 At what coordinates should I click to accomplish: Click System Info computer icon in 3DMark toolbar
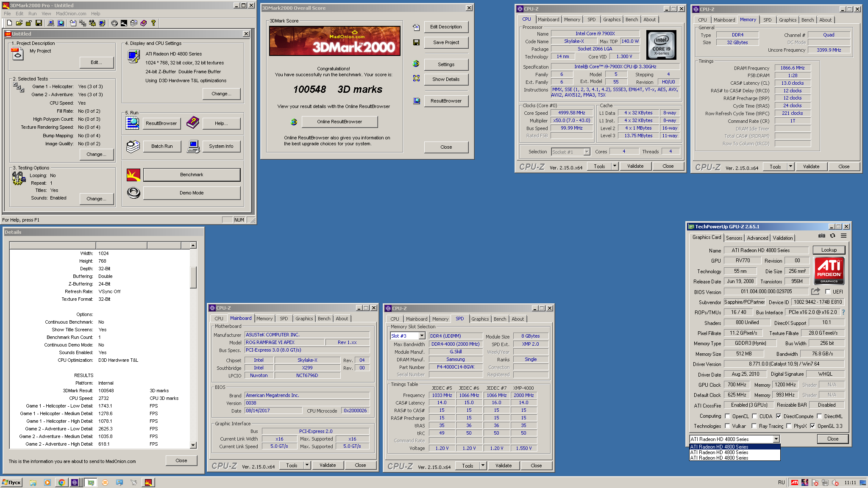coord(51,23)
